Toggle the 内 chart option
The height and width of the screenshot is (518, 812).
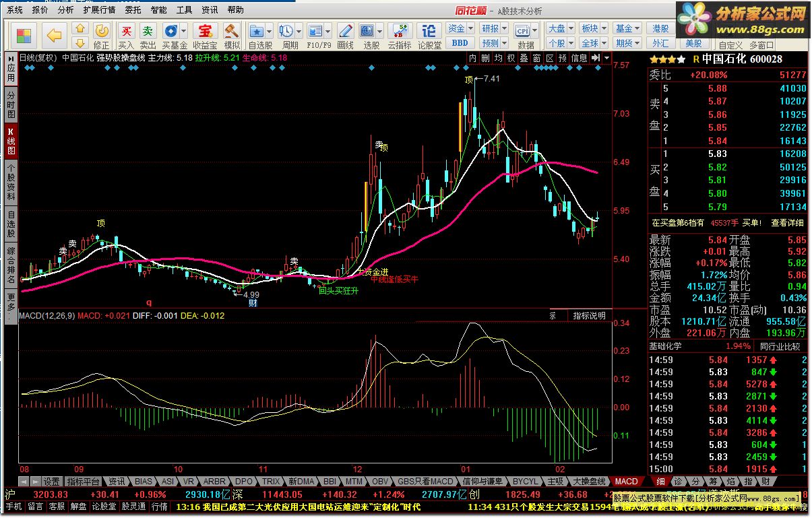(x=473, y=59)
